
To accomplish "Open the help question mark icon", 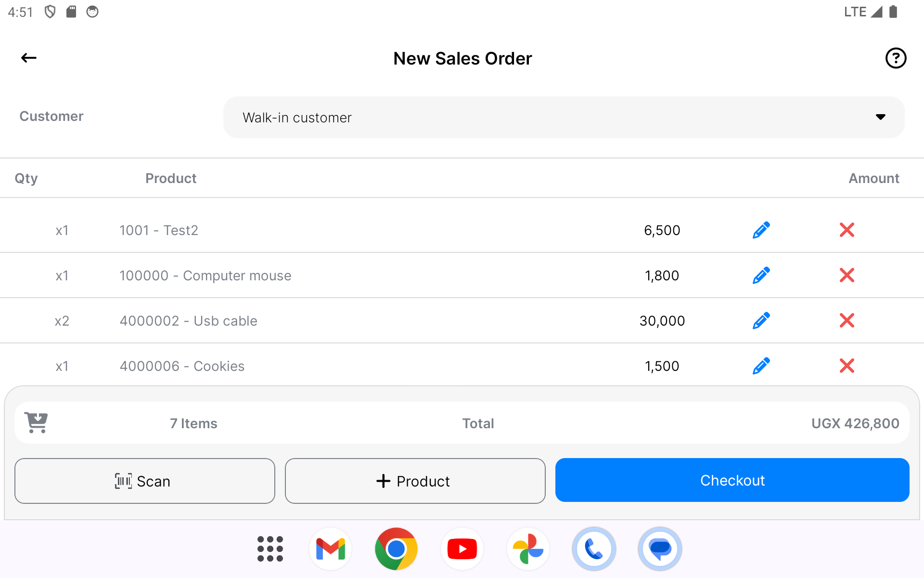I will [x=896, y=58].
